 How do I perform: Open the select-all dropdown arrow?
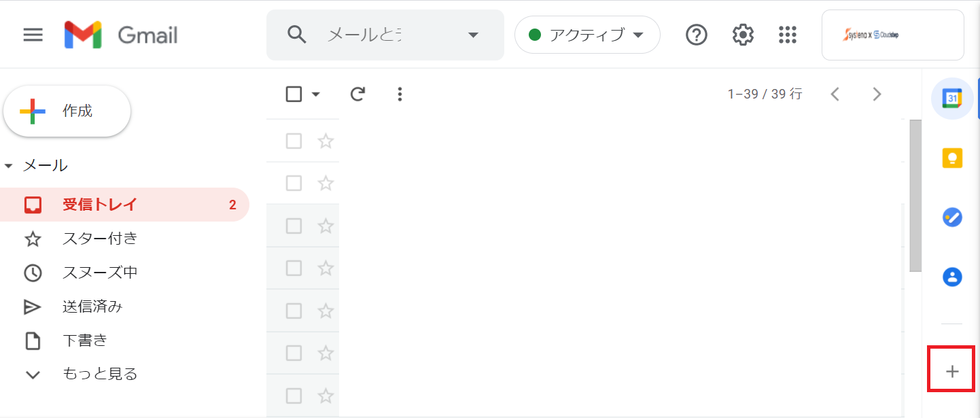[x=316, y=94]
